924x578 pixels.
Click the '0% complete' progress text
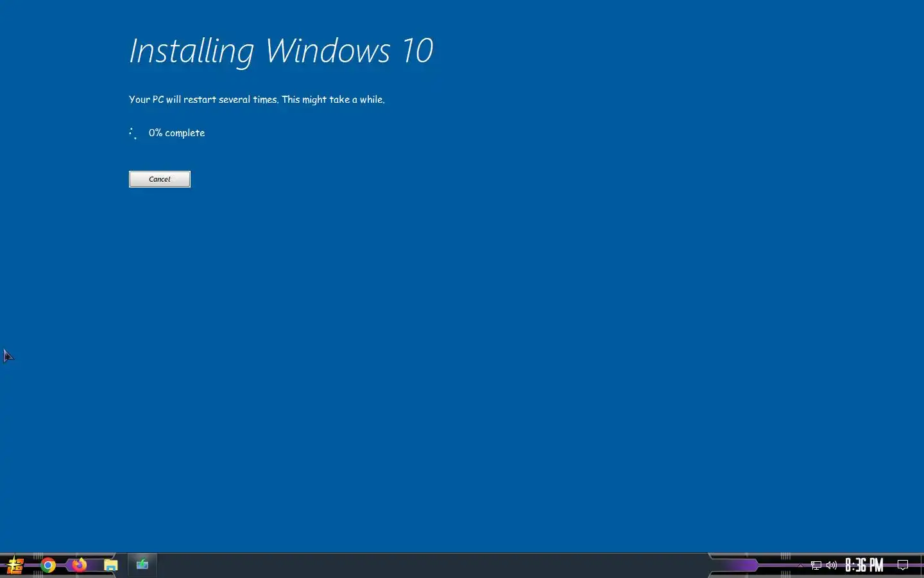(x=177, y=133)
